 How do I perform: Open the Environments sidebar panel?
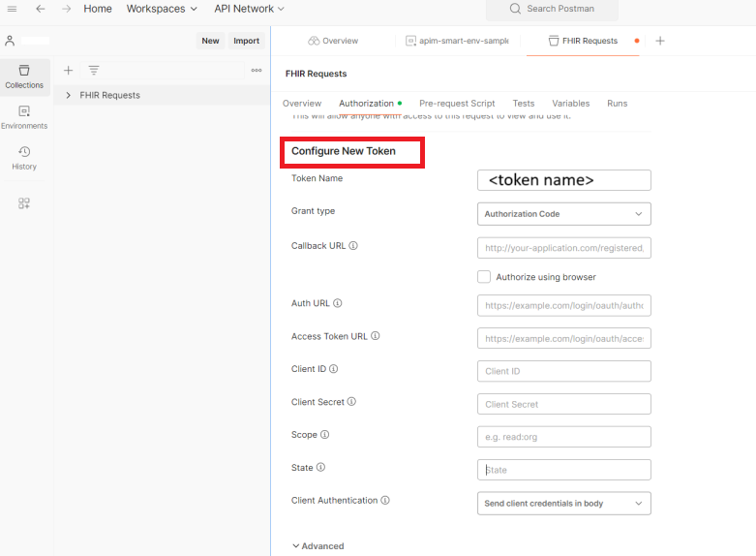[24, 117]
